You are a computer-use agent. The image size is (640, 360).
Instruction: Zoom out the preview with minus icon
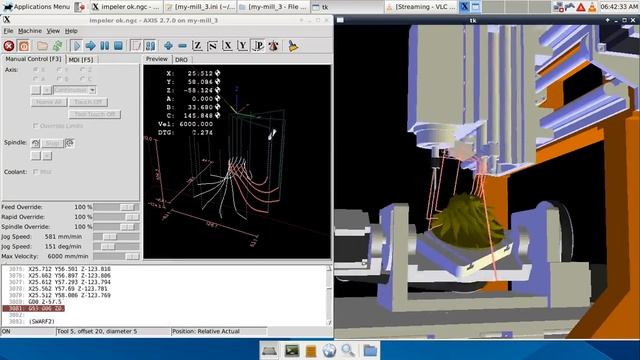(182, 46)
